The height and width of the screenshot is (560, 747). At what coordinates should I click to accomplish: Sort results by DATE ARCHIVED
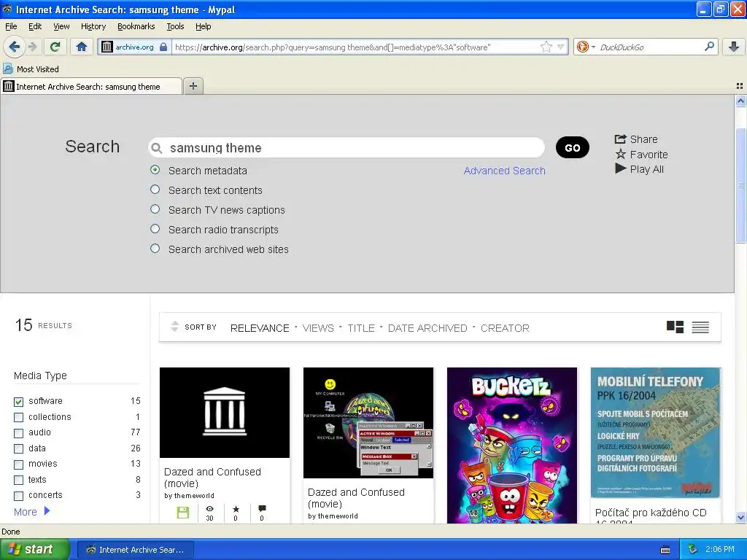point(427,328)
